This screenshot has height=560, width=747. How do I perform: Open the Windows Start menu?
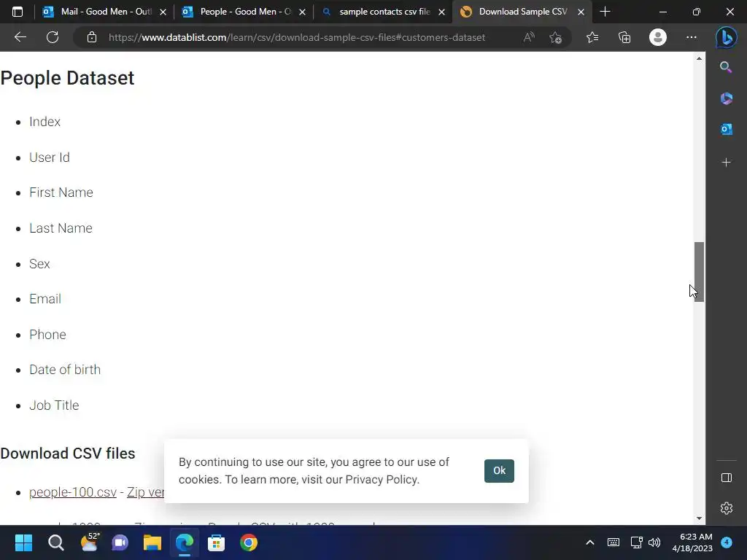tap(23, 542)
